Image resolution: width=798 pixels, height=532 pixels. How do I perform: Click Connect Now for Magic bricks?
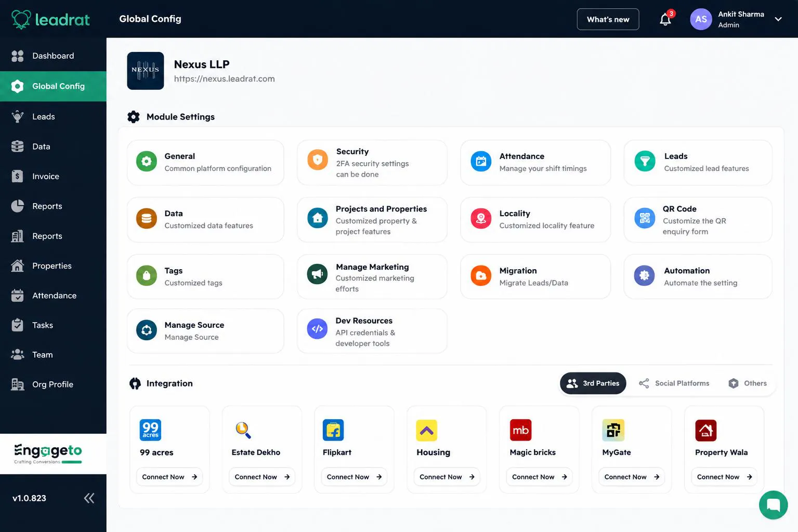539,477
